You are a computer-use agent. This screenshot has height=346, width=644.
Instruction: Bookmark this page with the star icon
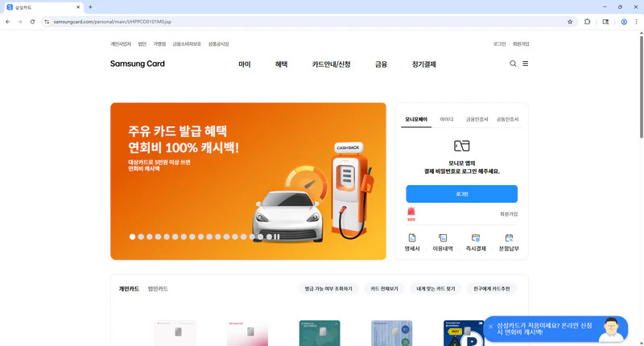570,22
